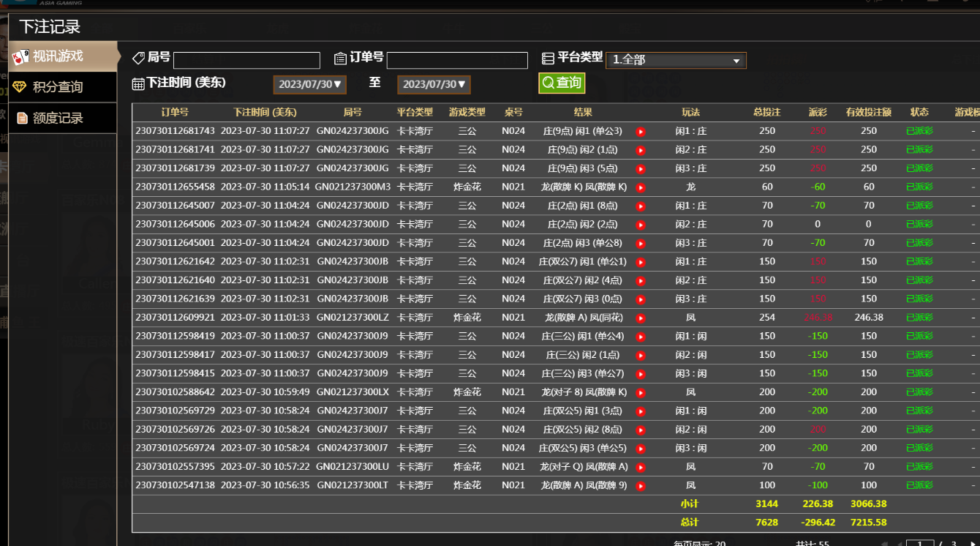980x546 pixels.
Task: Play replay video for order 230730112621642
Action: tap(641, 262)
